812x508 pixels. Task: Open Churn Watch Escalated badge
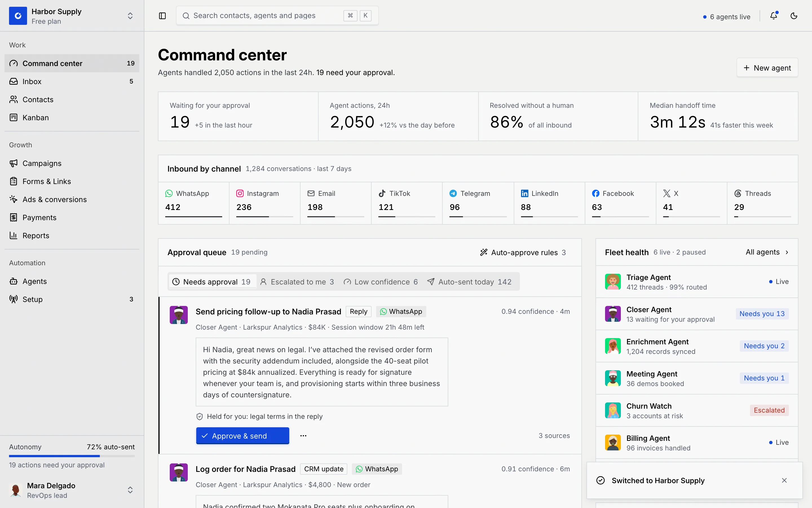pyautogui.click(x=769, y=410)
